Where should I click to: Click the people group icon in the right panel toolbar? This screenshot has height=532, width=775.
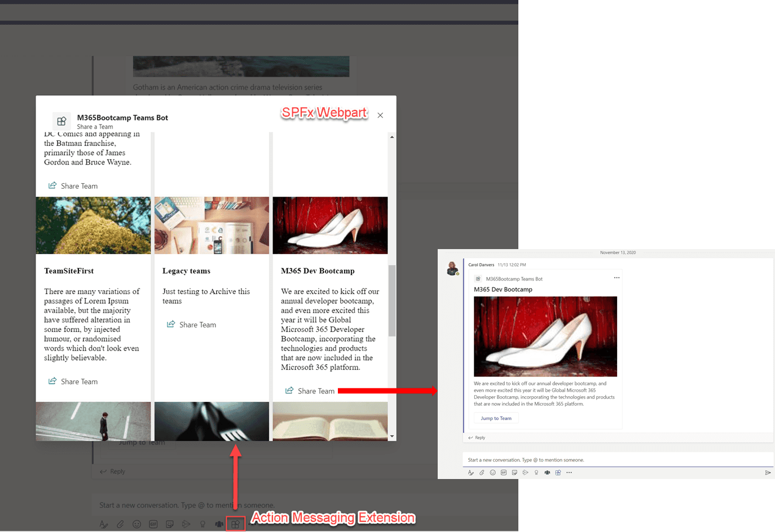click(547, 473)
